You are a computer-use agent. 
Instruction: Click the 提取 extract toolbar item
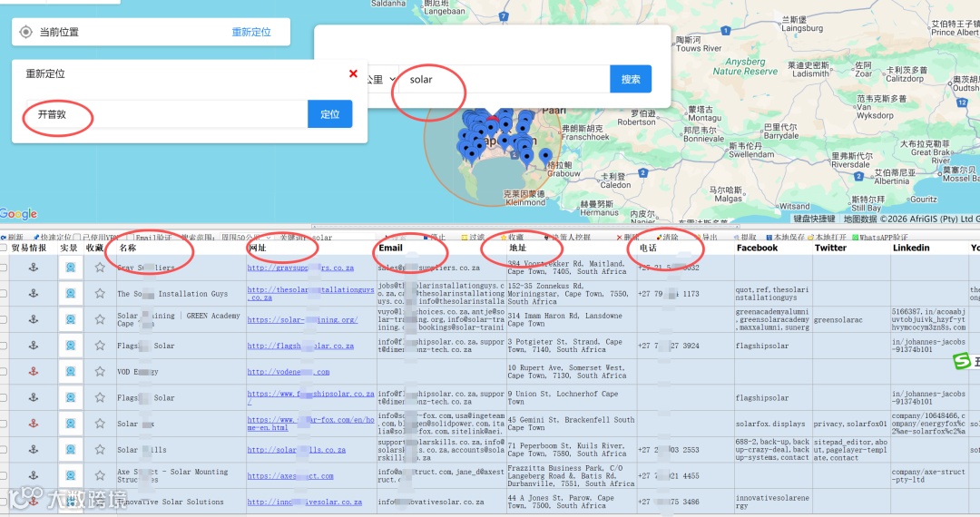[744, 238]
